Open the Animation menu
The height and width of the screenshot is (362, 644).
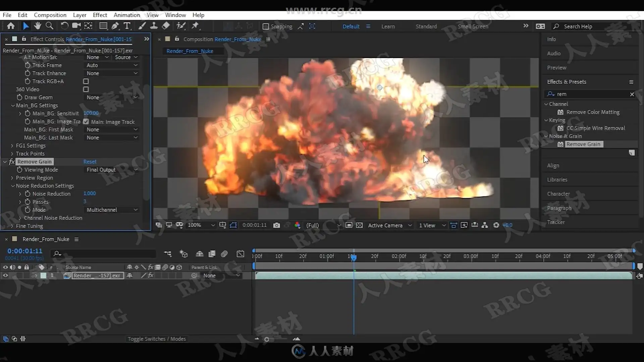(126, 15)
